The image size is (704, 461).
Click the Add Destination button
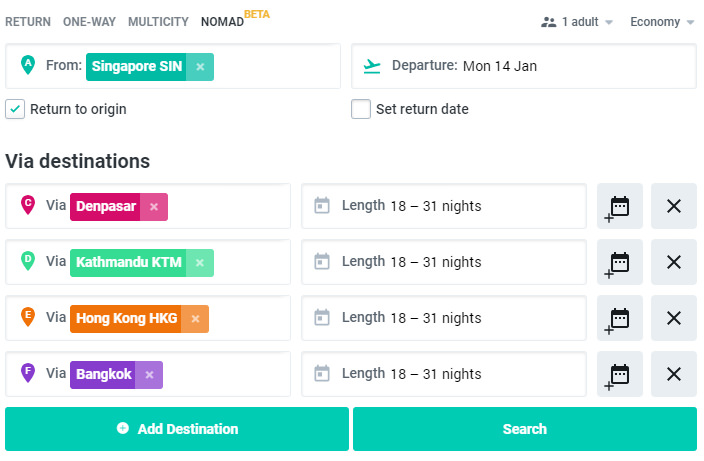(177, 429)
